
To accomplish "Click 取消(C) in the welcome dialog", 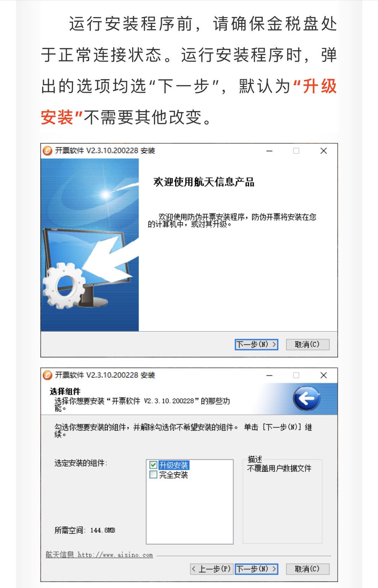I will [x=307, y=344].
